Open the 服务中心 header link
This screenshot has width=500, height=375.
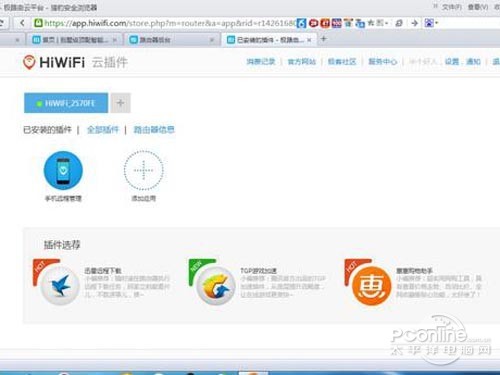(x=382, y=62)
